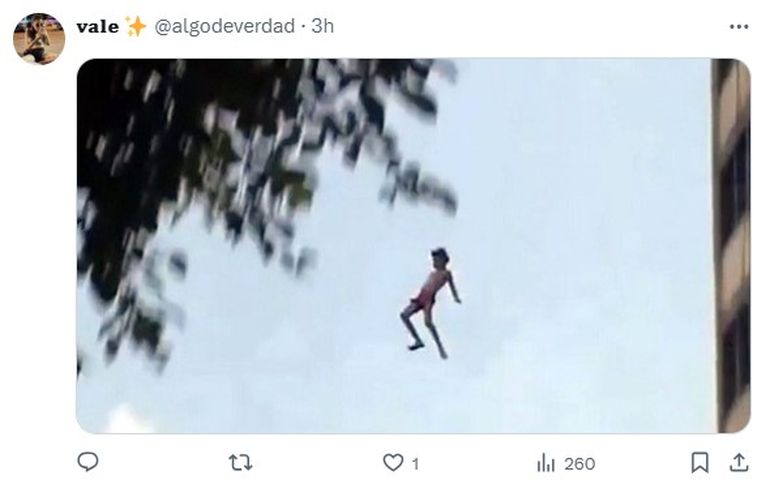View the tweet's analytics bar-chart icon
770x484 pixels.
point(546,462)
